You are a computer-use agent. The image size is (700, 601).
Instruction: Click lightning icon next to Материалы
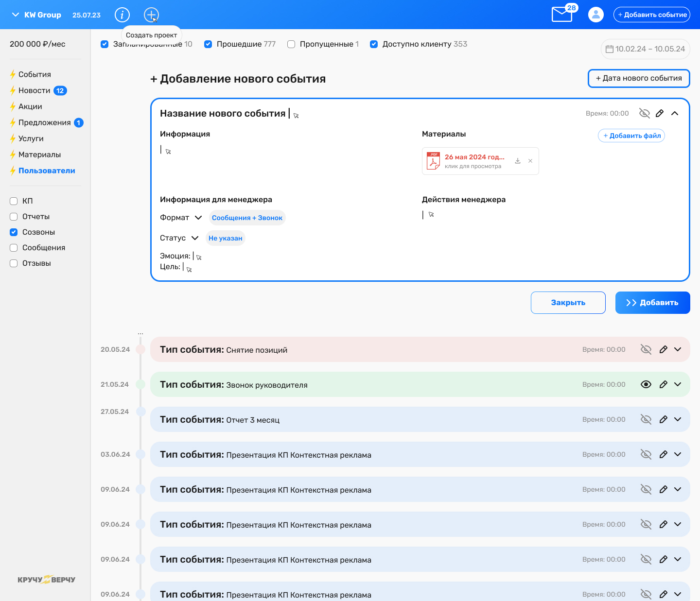[13, 155]
